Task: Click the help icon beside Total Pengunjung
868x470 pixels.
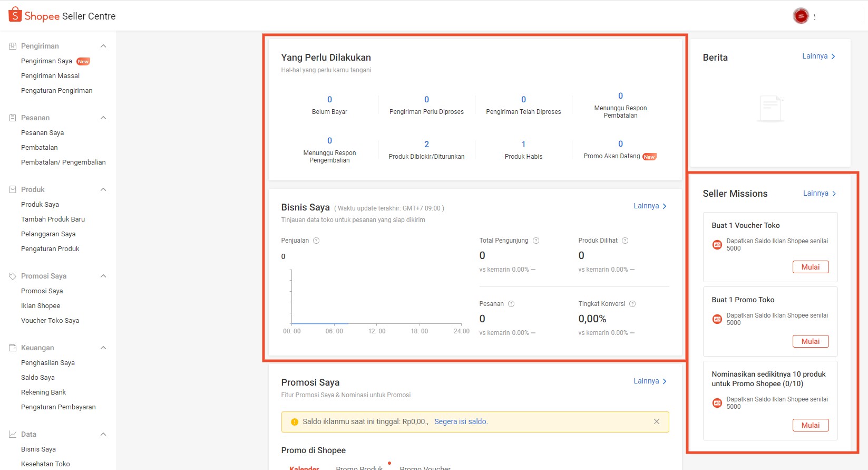Action: click(x=536, y=241)
